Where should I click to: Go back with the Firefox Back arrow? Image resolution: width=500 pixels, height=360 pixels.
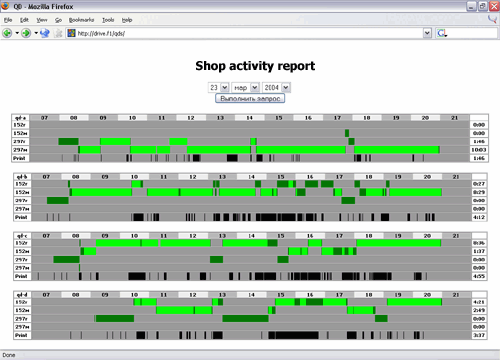pos(7,33)
